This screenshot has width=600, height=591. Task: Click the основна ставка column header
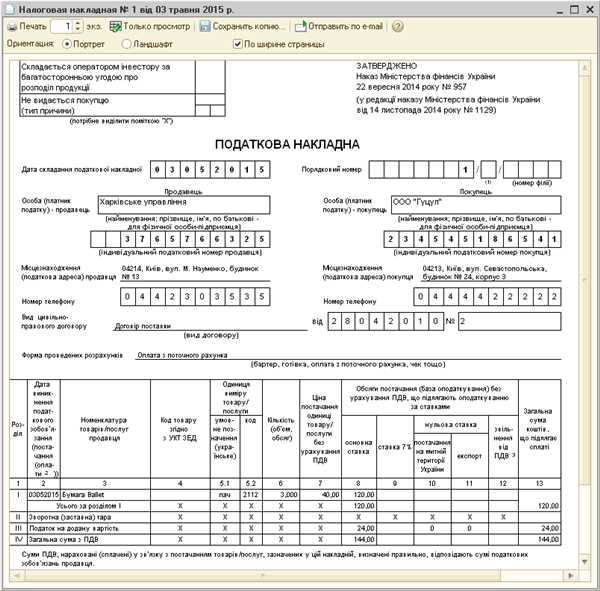pyautogui.click(x=358, y=447)
